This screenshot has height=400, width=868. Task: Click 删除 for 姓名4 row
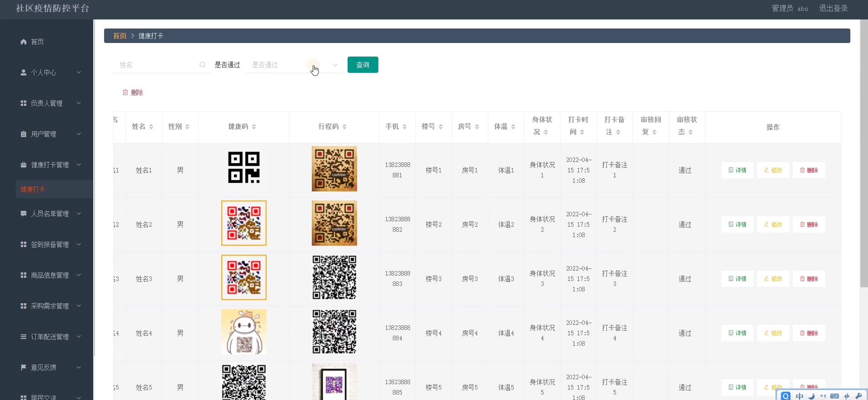click(809, 333)
